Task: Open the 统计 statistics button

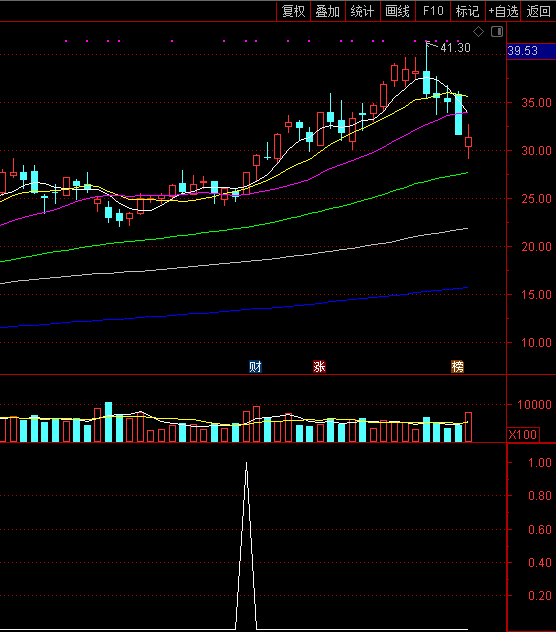Action: (362, 11)
